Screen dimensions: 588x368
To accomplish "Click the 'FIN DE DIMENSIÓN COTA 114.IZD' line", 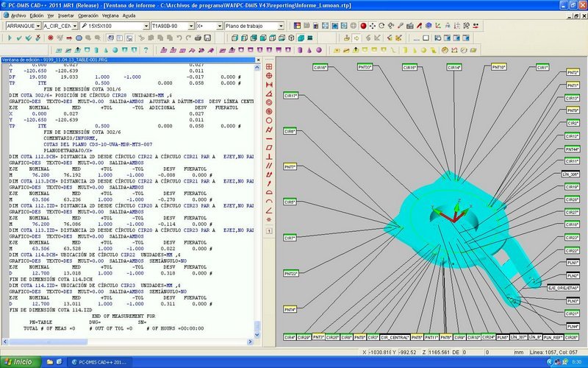I will click(51, 310).
